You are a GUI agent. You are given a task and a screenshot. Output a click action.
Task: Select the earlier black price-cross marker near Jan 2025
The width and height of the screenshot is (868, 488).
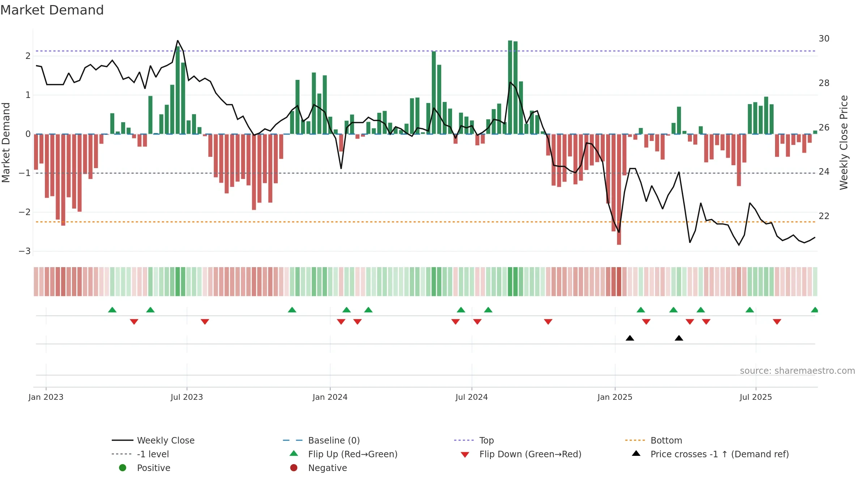630,338
